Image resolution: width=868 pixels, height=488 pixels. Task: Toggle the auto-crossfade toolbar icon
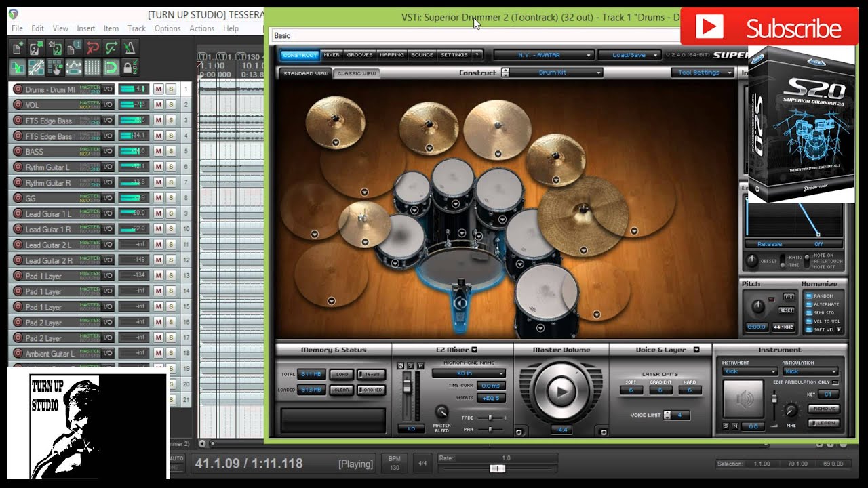(18, 67)
